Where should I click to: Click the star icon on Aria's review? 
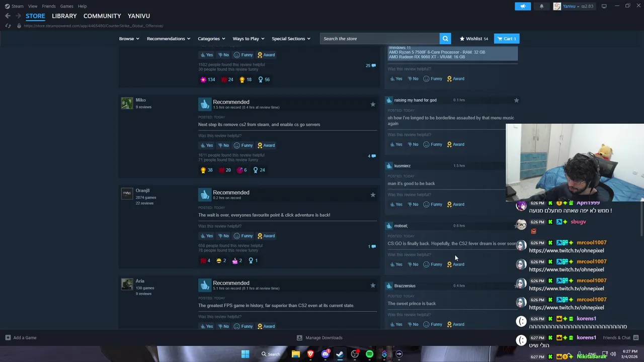(x=373, y=285)
